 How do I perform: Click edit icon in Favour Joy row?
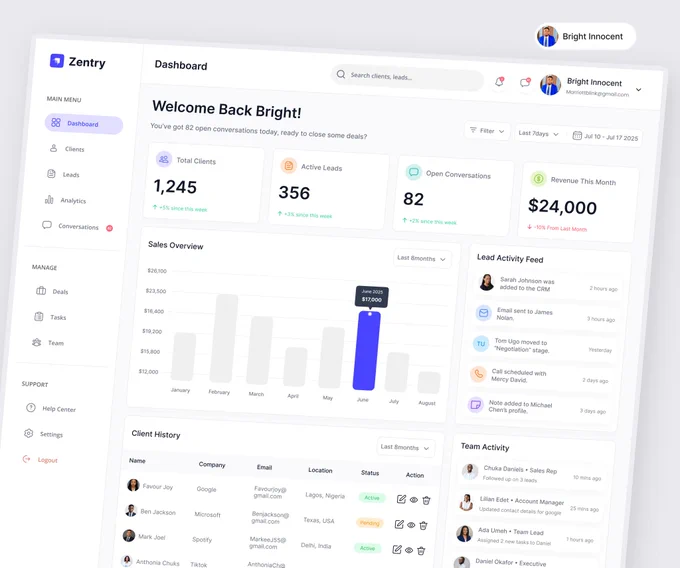coord(402,499)
